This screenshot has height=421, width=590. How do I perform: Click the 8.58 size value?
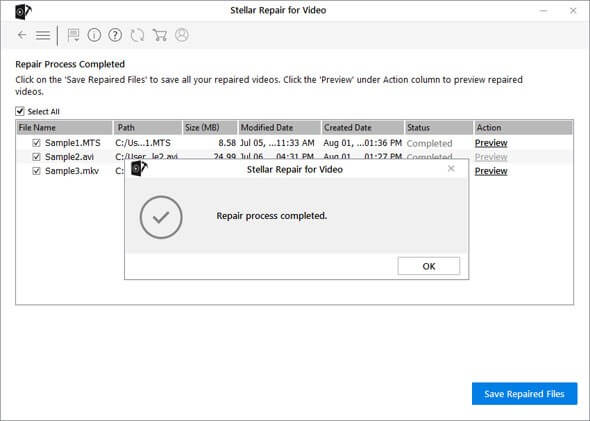point(227,143)
